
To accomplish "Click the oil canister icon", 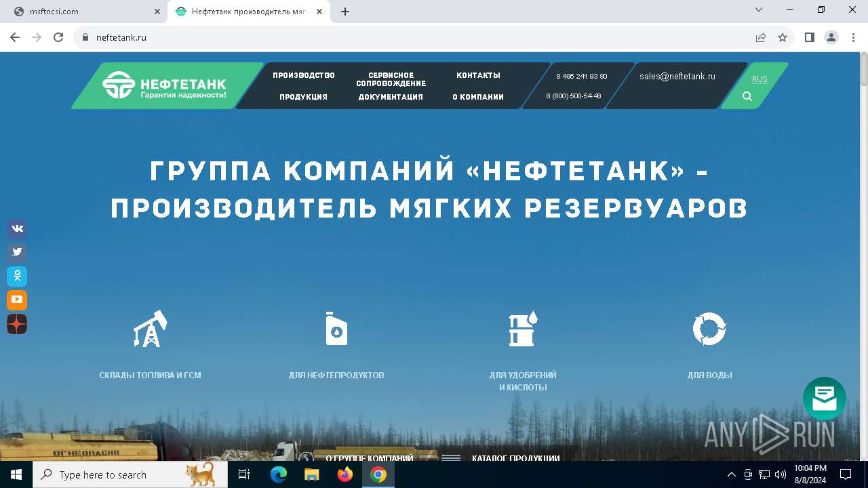I will tap(336, 329).
